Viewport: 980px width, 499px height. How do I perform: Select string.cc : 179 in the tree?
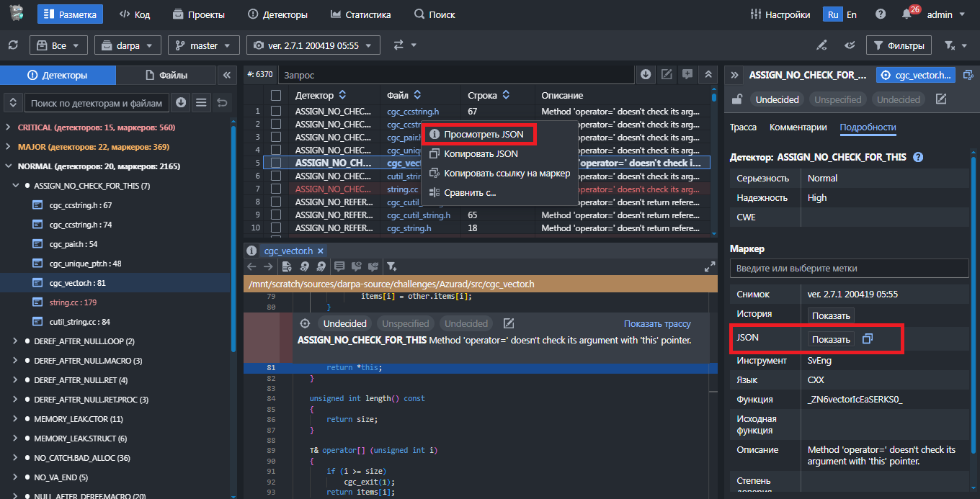point(73,302)
